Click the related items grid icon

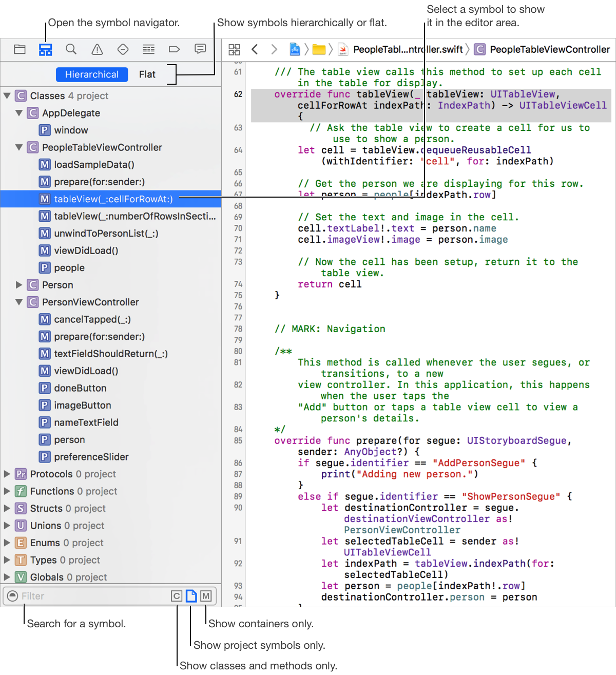point(234,49)
